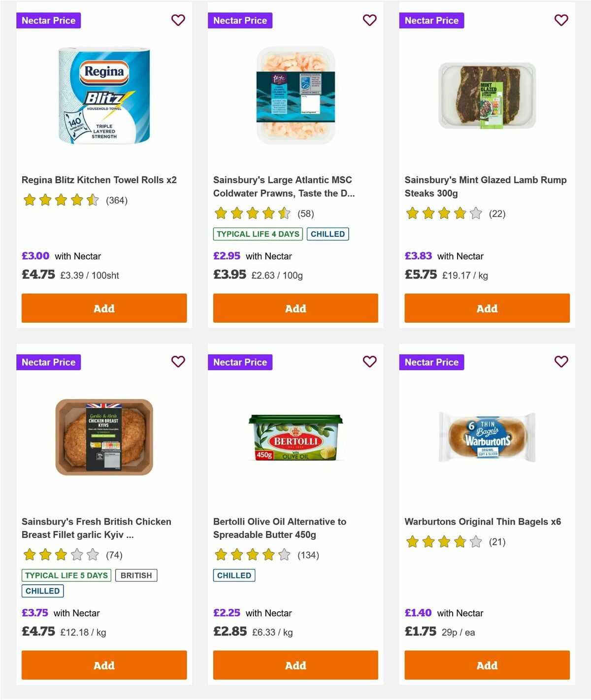The width and height of the screenshot is (591, 700).
Task: Favourite the Mint Glazed Lamb Rump Steaks
Action: (x=561, y=20)
